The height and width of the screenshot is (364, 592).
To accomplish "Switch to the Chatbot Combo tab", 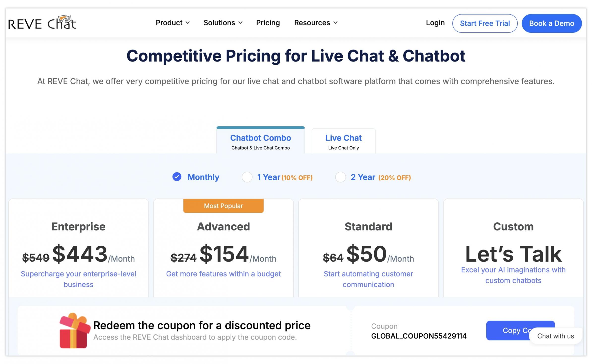I will [260, 141].
